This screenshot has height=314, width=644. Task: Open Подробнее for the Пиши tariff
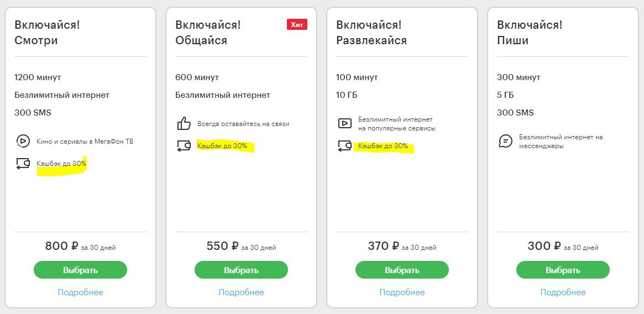pos(563,292)
